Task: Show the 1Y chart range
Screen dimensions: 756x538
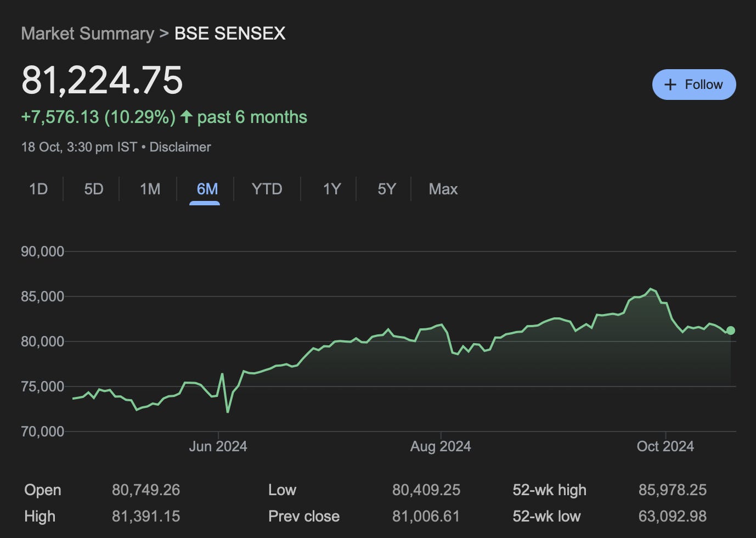Action: tap(332, 189)
